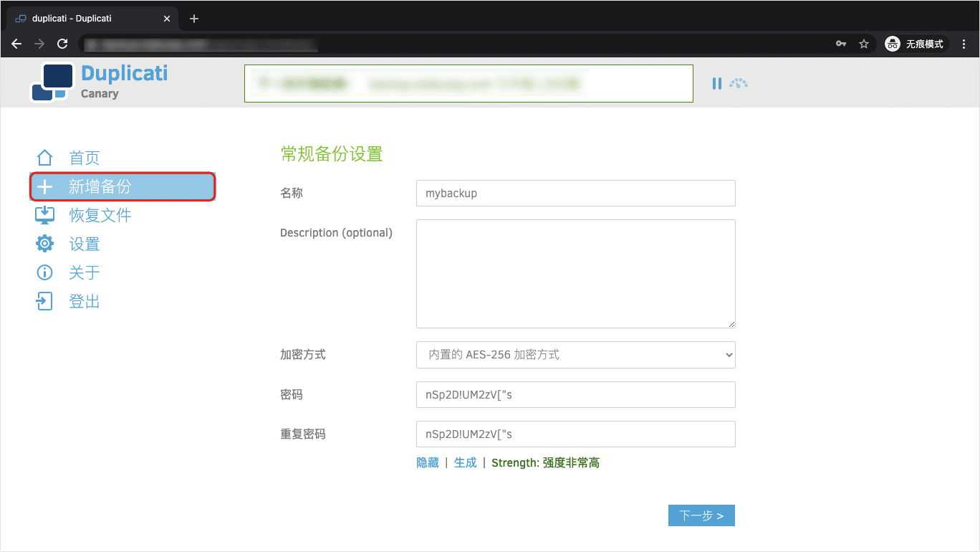The width and height of the screenshot is (980, 552).
Task: Click the settings gear icon
Action: coord(44,244)
